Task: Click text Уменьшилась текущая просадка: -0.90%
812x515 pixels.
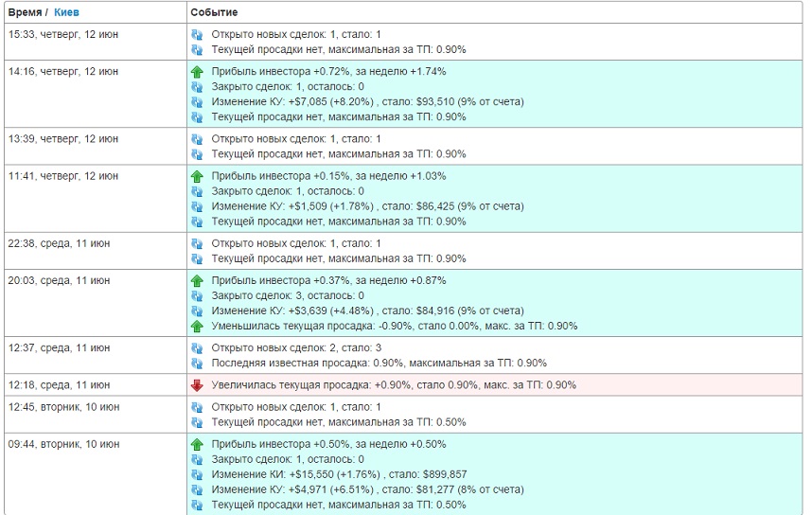Action: tap(312, 327)
